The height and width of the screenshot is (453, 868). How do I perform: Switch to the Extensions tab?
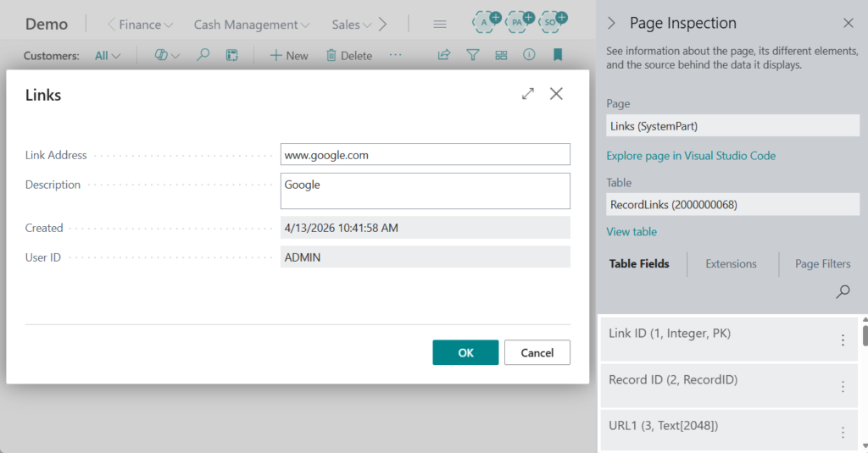(731, 264)
